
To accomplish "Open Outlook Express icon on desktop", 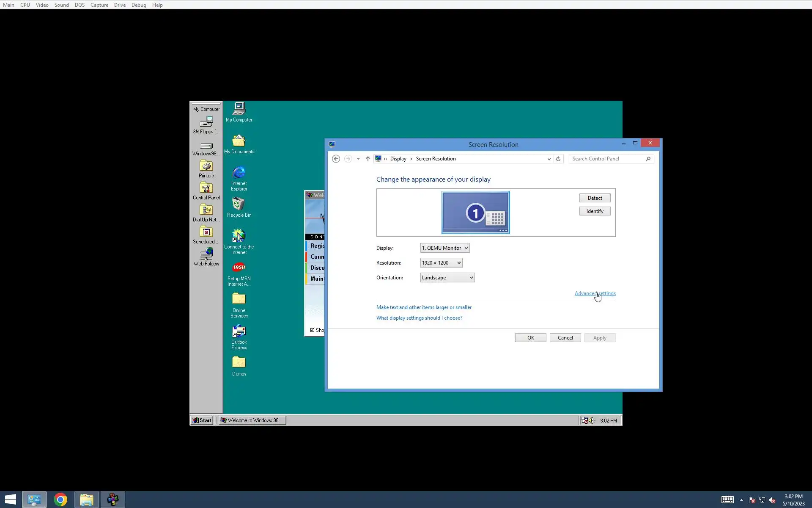I will coord(239,332).
